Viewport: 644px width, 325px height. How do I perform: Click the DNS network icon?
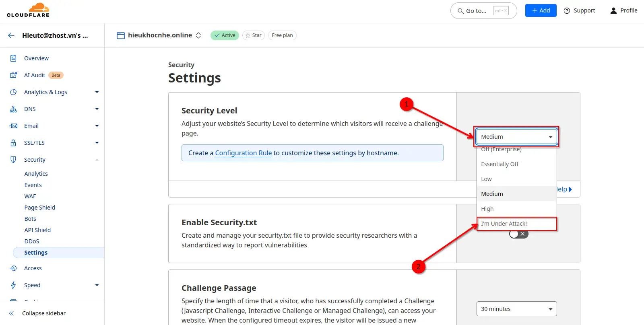(x=13, y=109)
